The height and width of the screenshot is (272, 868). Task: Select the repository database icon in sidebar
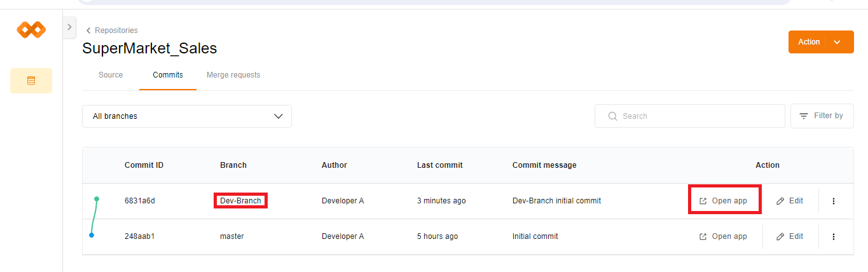[31, 81]
